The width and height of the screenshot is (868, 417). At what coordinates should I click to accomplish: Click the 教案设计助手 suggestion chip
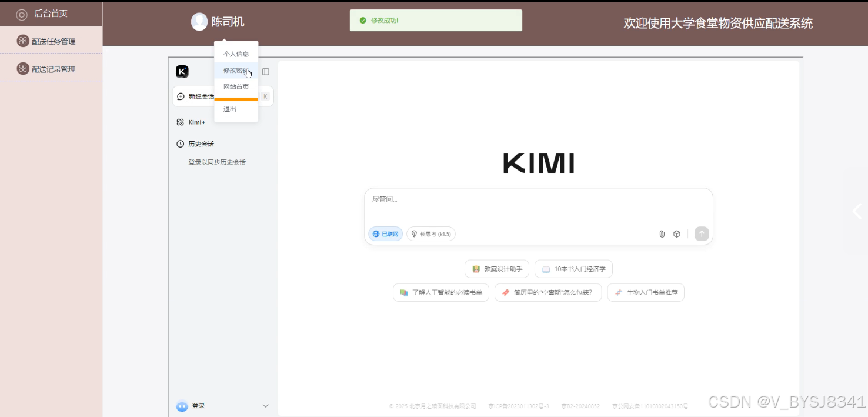point(497,269)
